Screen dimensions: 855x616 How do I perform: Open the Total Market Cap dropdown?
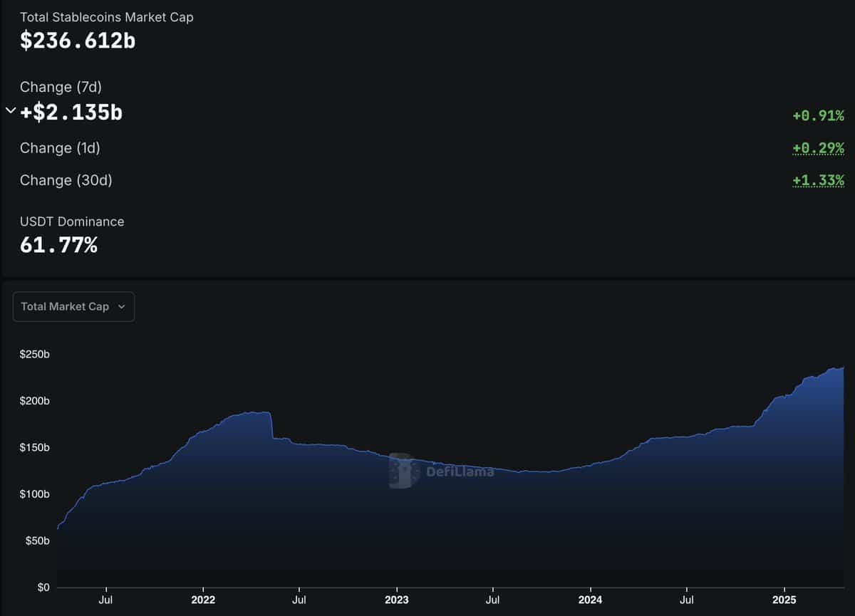click(73, 306)
